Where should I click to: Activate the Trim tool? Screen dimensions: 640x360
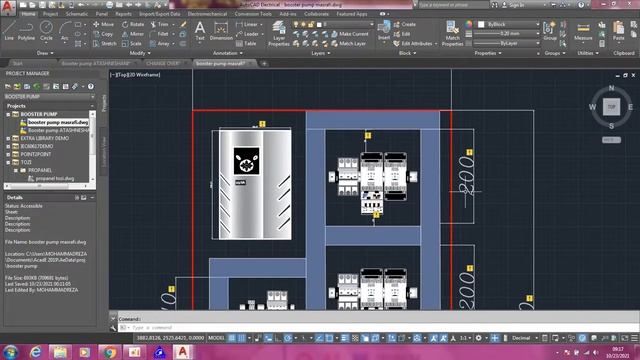159,24
